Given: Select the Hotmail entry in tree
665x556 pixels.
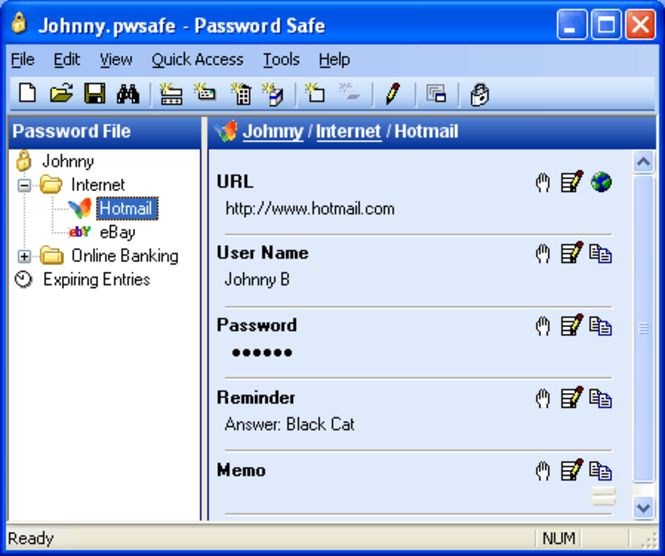Looking at the screenshot, I should click(x=127, y=209).
